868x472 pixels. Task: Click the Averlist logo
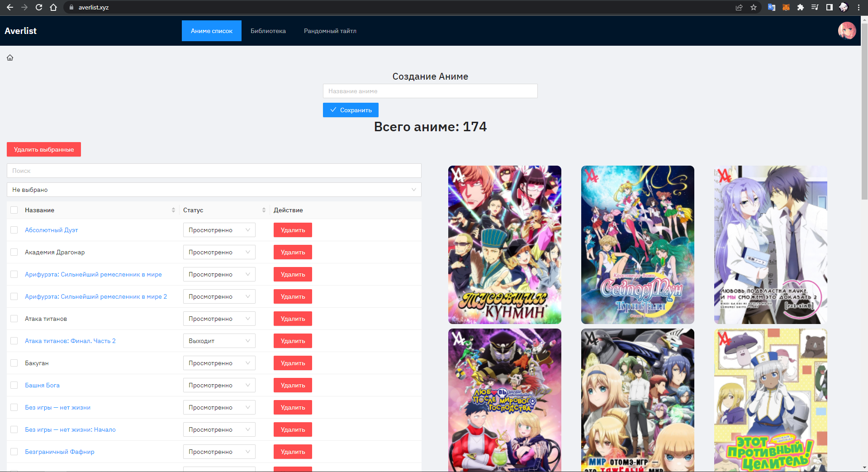(21, 31)
